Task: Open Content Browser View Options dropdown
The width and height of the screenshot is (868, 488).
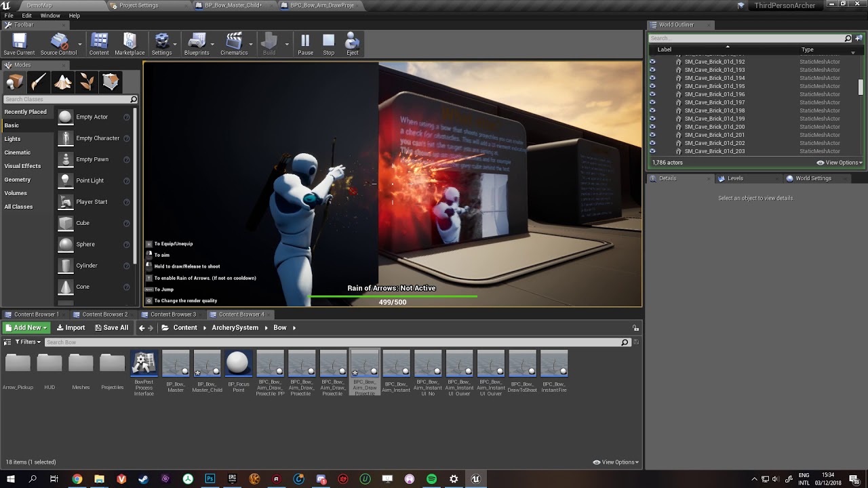Action: tap(616, 462)
